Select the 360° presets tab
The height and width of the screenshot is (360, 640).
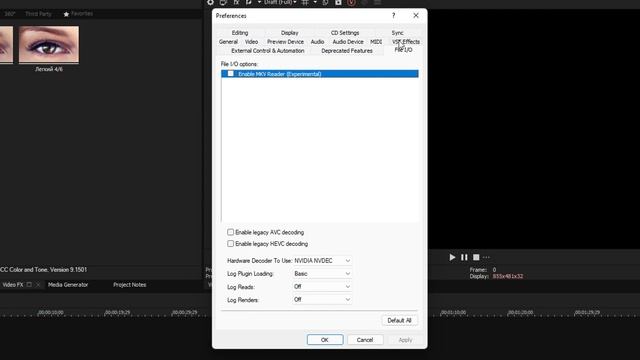click(x=10, y=14)
